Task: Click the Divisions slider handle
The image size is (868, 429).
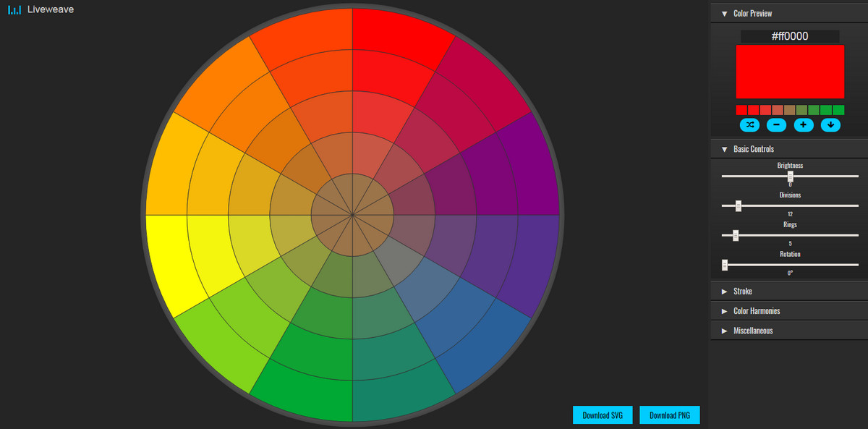Action: (x=738, y=206)
